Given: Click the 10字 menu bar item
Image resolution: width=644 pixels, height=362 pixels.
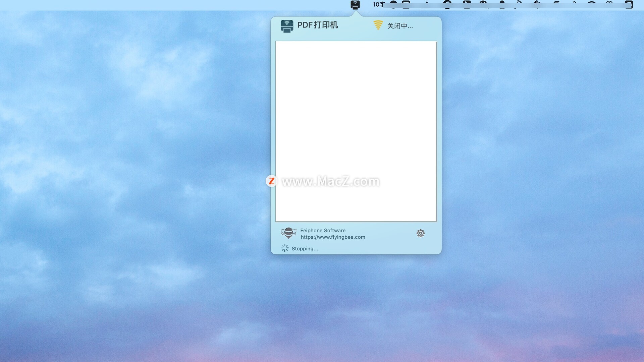Looking at the screenshot, I should tap(378, 5).
